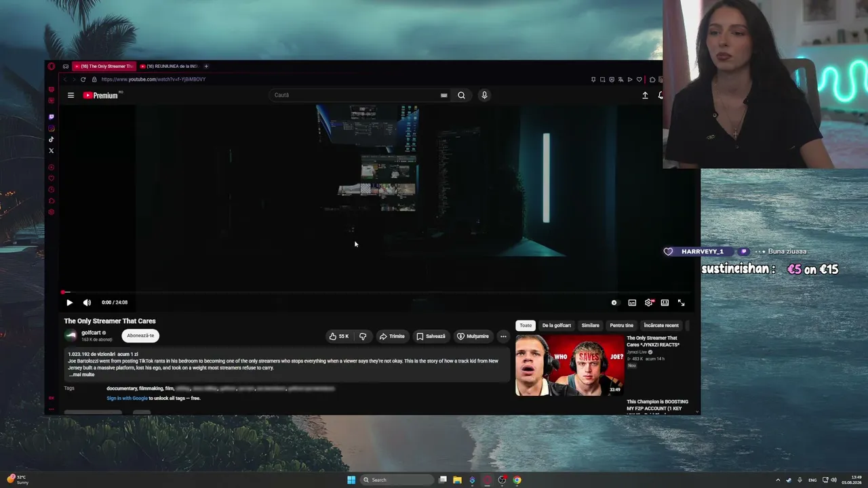Select the Încărcate recent chip
The width and height of the screenshot is (868, 488).
pyautogui.click(x=661, y=325)
